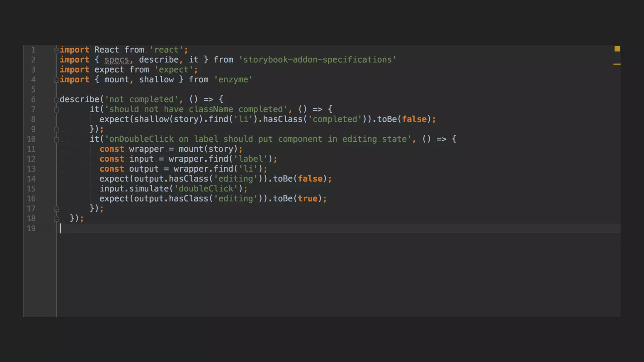This screenshot has height=362, width=644.
Task: Click the 'enzyme' import string
Action: click(x=233, y=80)
